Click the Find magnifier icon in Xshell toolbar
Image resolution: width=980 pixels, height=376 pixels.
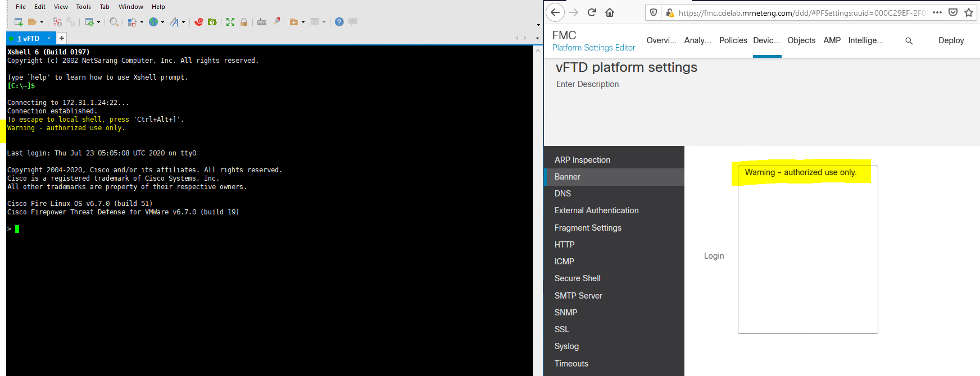pos(114,22)
